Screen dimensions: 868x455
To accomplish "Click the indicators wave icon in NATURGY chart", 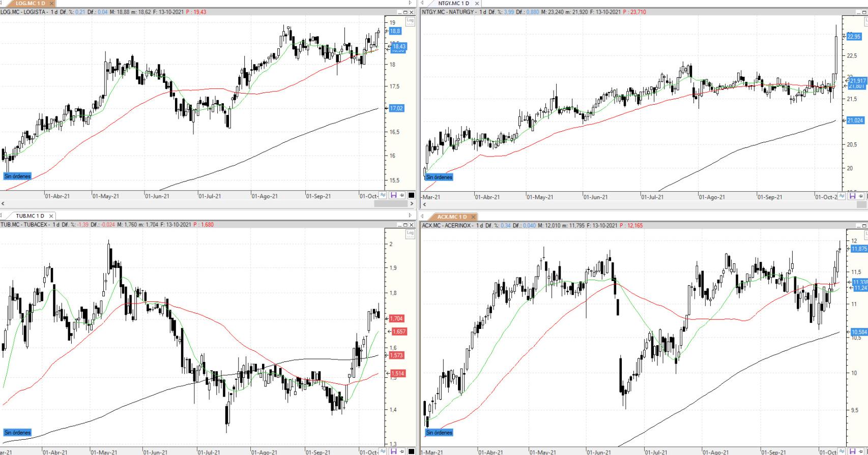I will click(842, 196).
